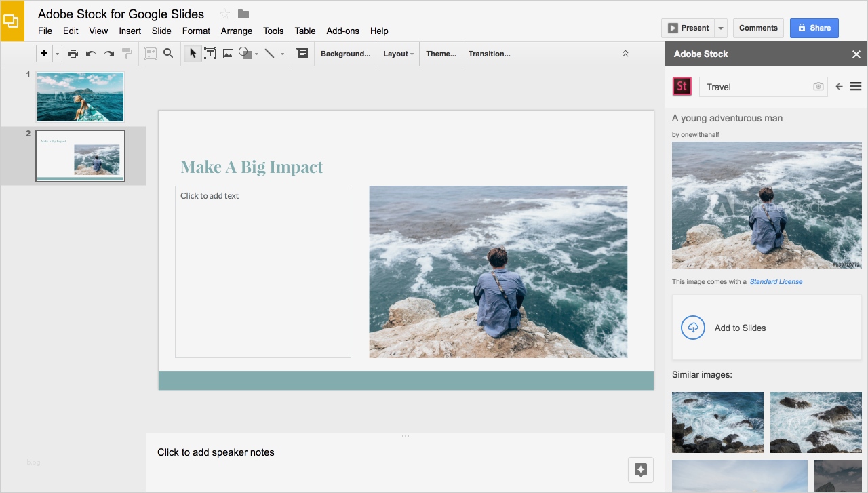Click the Zoom magnifier tool
This screenshot has height=493, width=868.
tap(168, 54)
